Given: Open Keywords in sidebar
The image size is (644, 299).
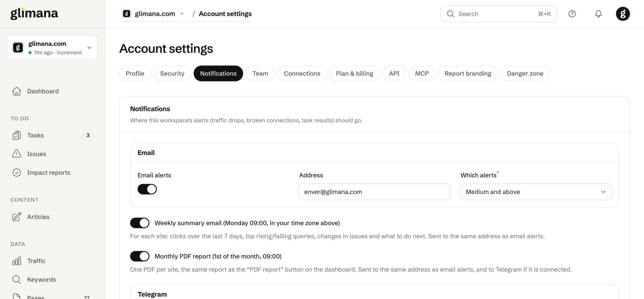Looking at the screenshot, I should [x=52, y=280].
